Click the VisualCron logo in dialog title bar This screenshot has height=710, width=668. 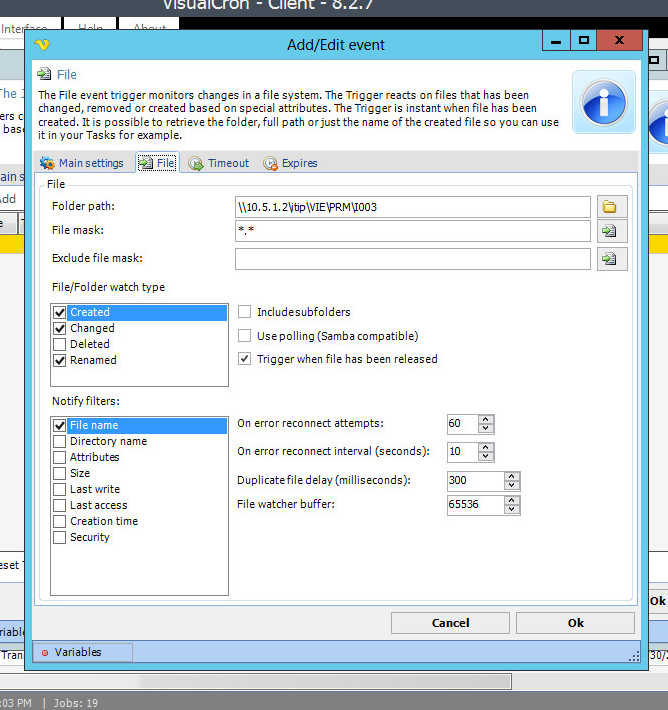pyautogui.click(x=42, y=44)
